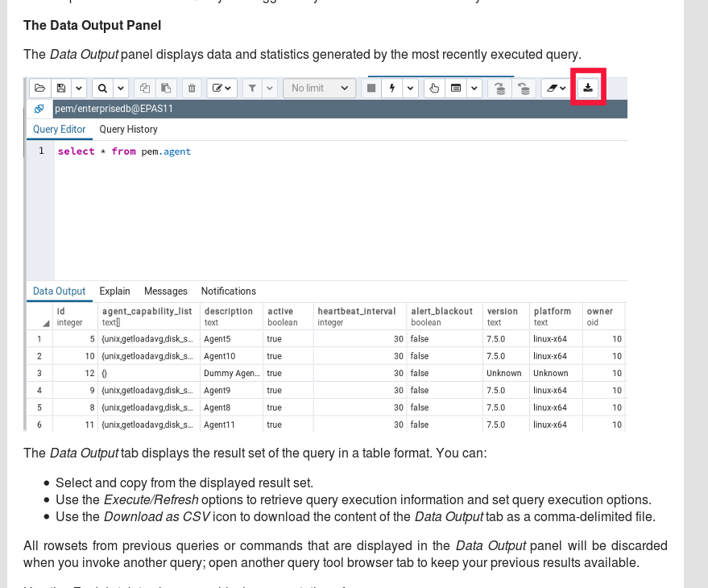Click the Download as CSV icon

pos(588,88)
